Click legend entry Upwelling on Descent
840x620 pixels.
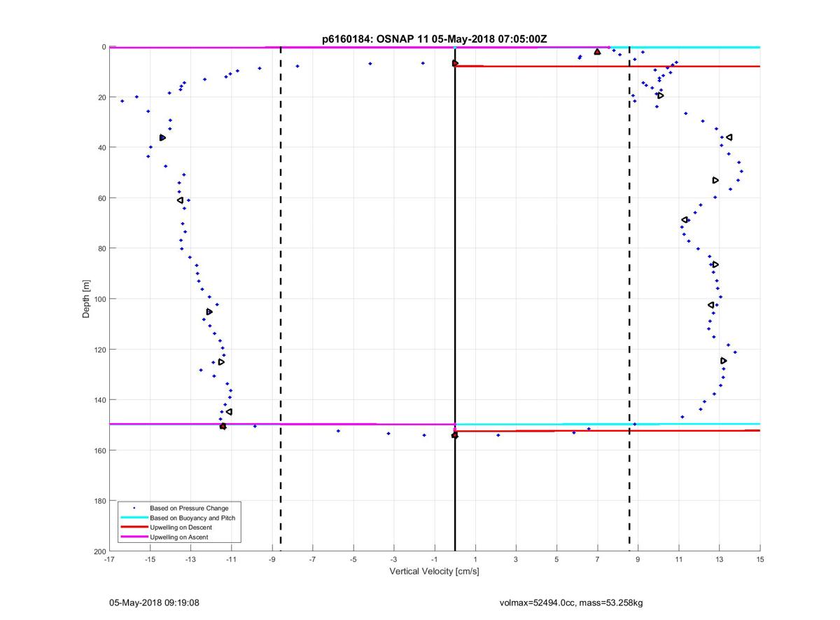[181, 528]
